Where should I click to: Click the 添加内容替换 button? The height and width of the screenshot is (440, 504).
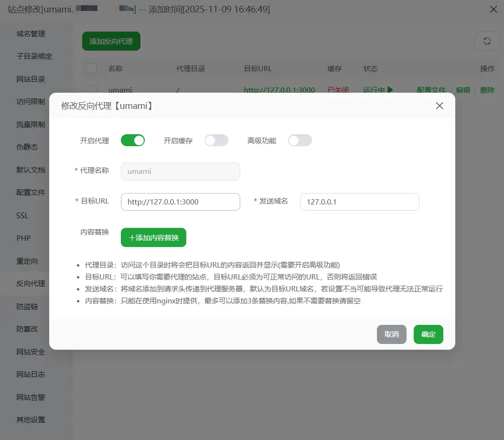click(x=153, y=237)
